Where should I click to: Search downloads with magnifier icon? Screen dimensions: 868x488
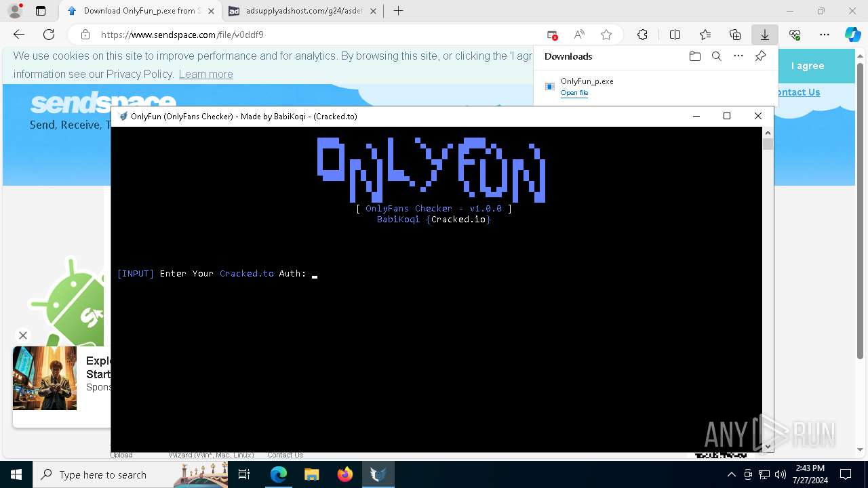pos(716,56)
